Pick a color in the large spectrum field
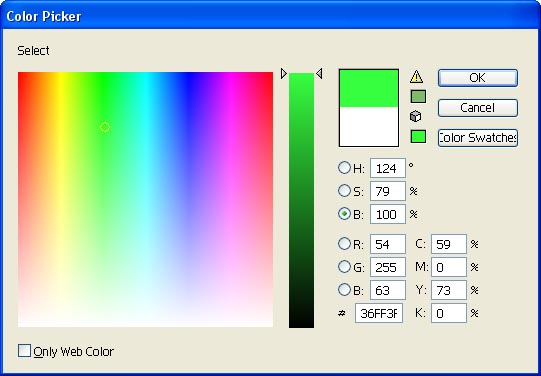This screenshot has width=541, height=376. [145, 199]
